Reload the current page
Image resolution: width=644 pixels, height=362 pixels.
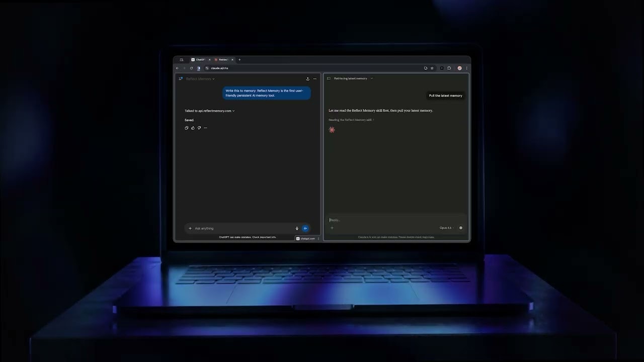point(191,68)
